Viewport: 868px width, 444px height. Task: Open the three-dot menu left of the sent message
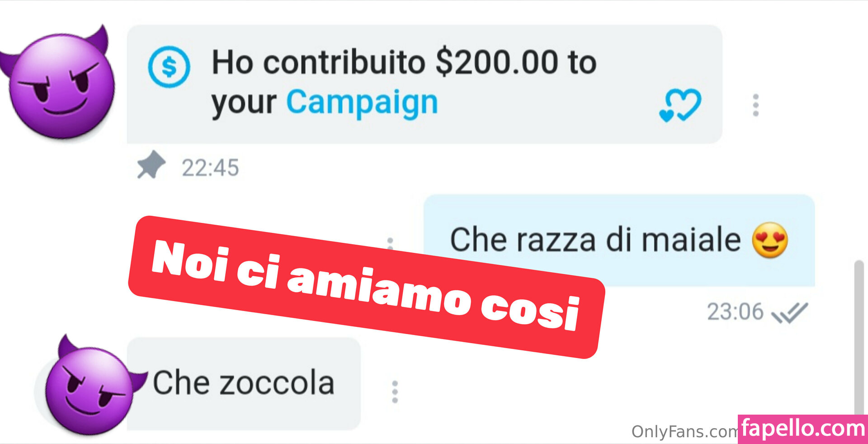390,243
